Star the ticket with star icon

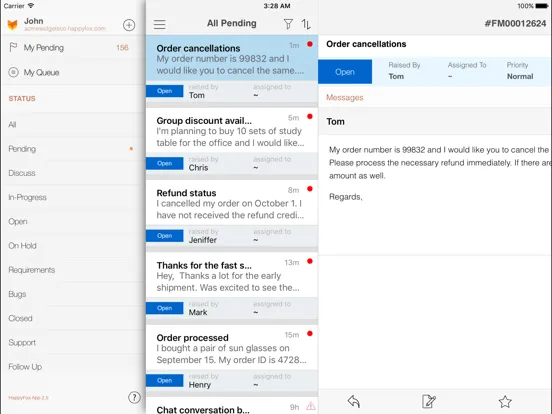click(x=505, y=401)
